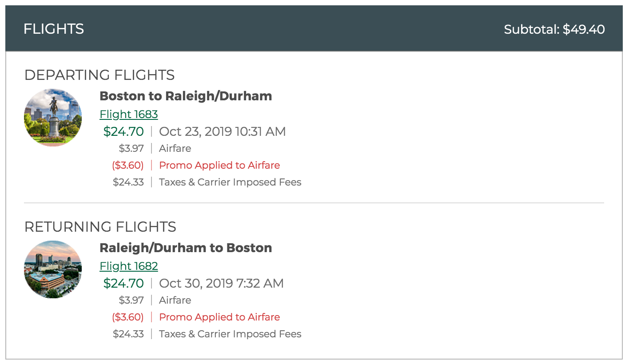The width and height of the screenshot is (629, 364).
Task: Click the Oct 30, 2019 7:32 AM date
Action: coord(221,284)
